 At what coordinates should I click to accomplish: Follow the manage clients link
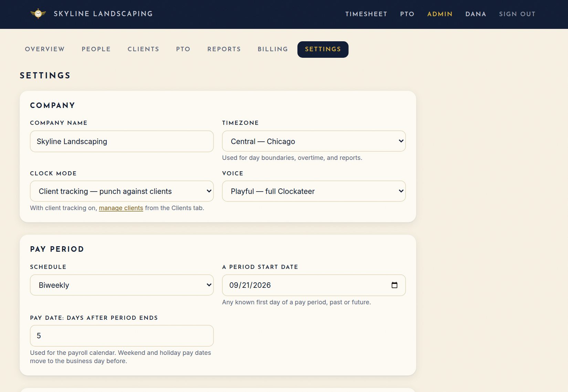121,208
